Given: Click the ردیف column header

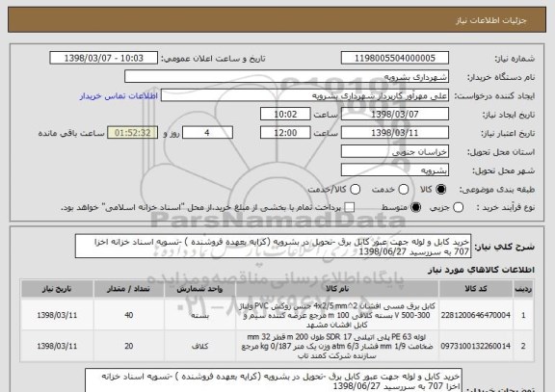Looking at the screenshot, I should (x=523, y=289).
